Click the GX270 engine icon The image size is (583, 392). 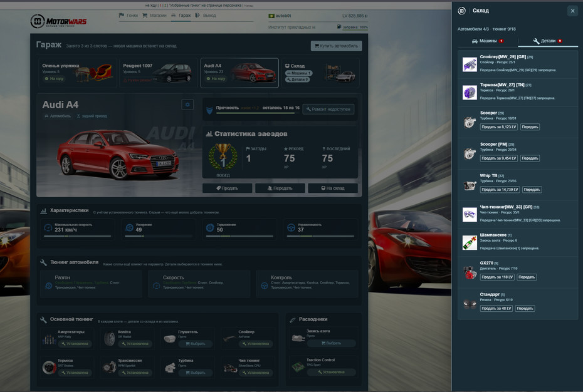(470, 272)
